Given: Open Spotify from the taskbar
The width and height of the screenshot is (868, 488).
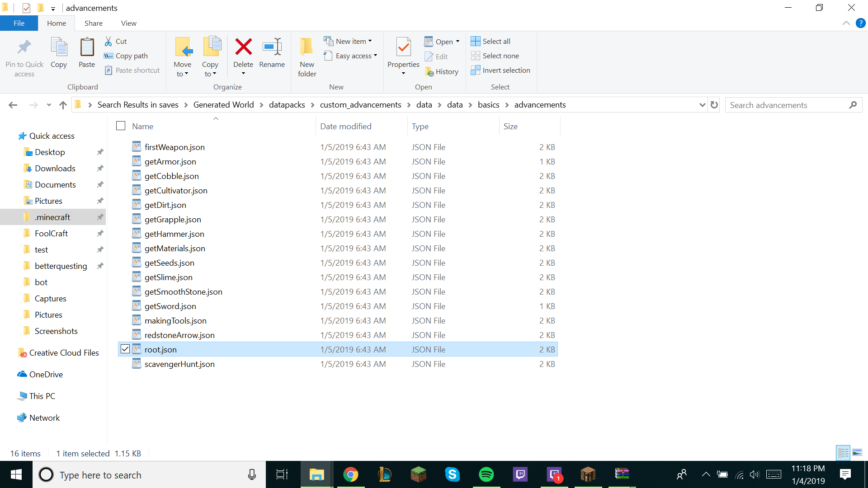Looking at the screenshot, I should pyautogui.click(x=486, y=474).
